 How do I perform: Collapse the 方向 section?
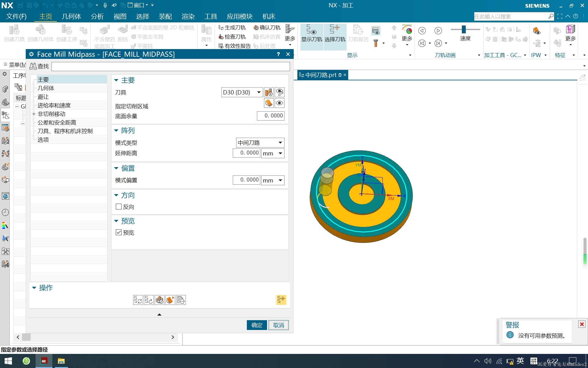[116, 195]
